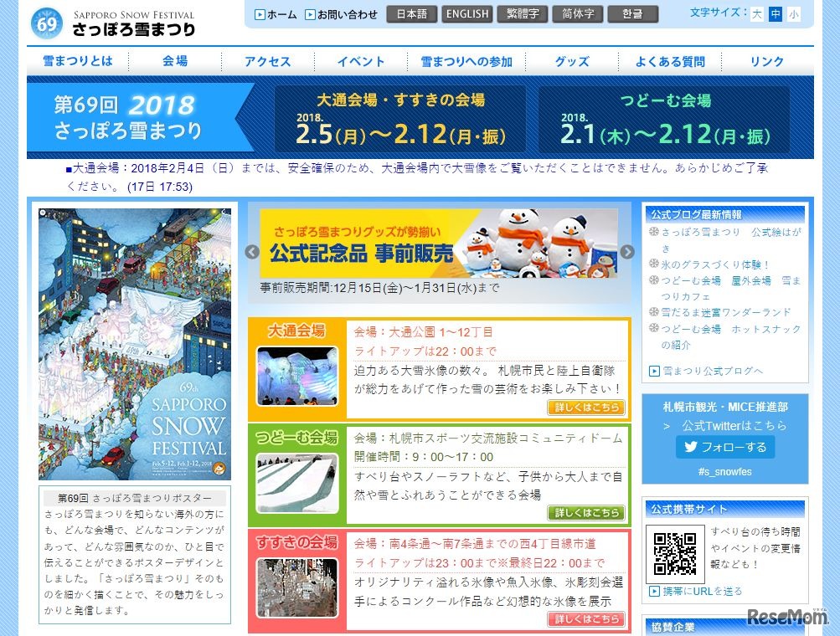The width and height of the screenshot is (840, 636).
Task: Click 開催時間:9:00〜17:00 text
Action: [x=423, y=457]
